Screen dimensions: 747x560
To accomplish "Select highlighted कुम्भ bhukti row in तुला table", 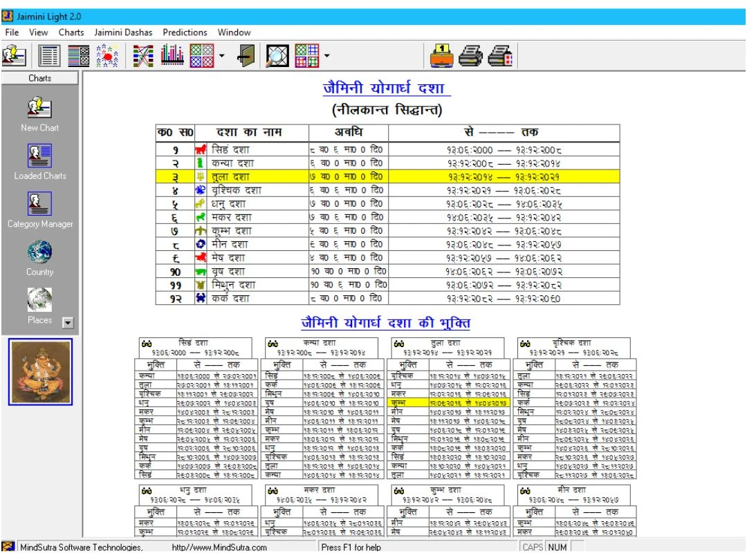I will (450, 403).
